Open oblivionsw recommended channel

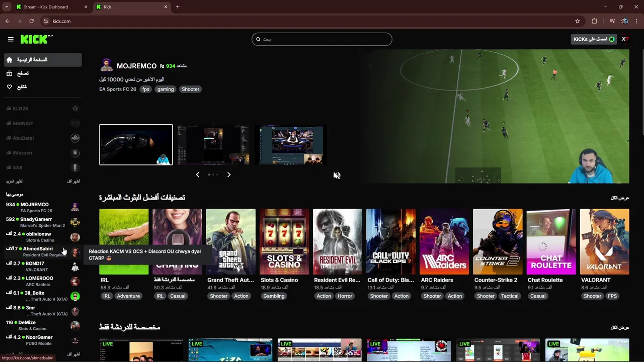coord(42,237)
